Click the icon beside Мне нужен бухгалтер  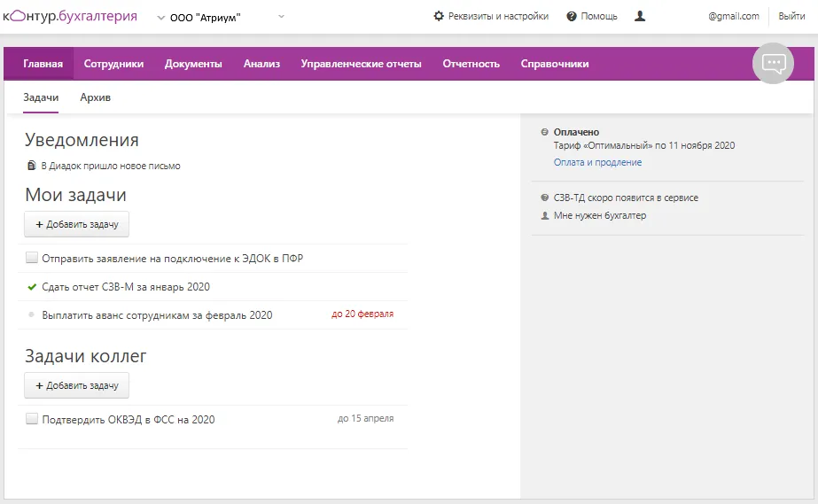tap(545, 215)
